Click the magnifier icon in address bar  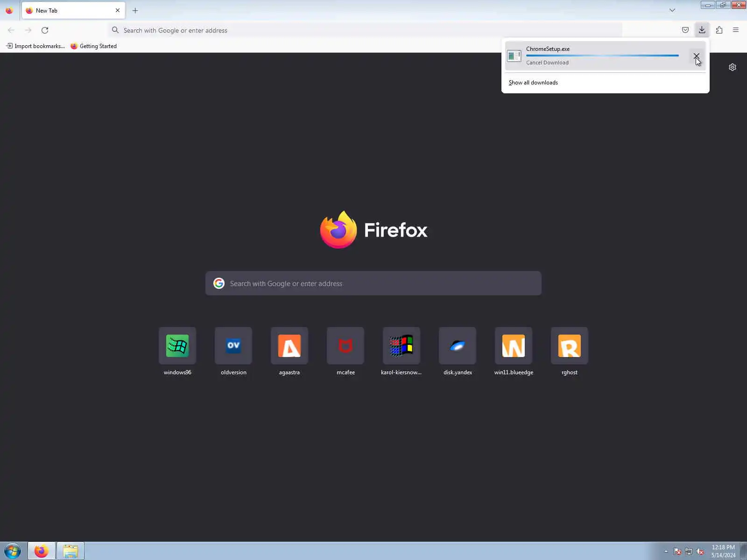[x=115, y=30]
